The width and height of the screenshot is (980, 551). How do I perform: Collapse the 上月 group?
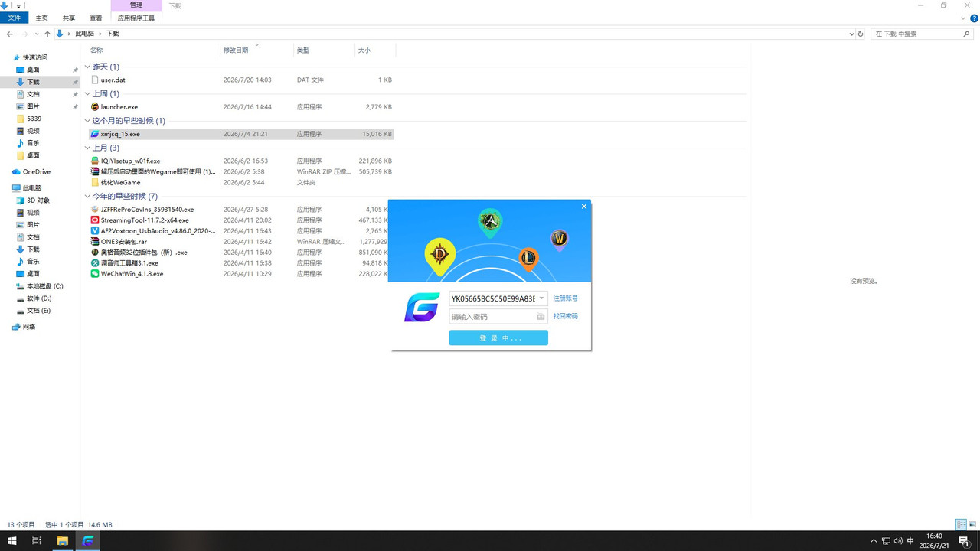[87, 148]
